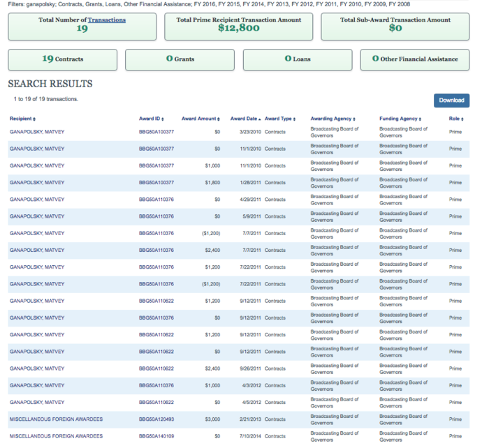Open the Transactions link in the total box
Viewport: 482px width, 448px height.
pyautogui.click(x=107, y=20)
